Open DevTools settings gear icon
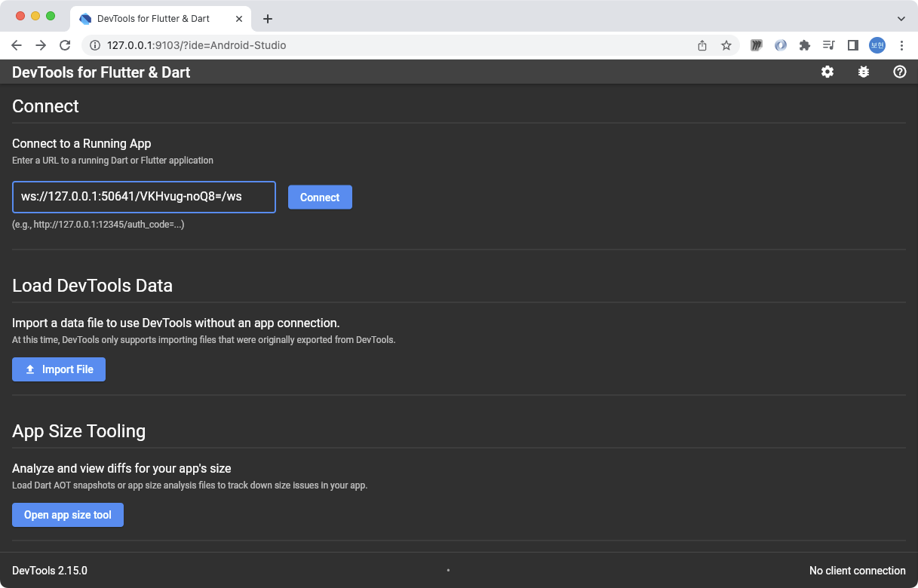 pyautogui.click(x=827, y=72)
